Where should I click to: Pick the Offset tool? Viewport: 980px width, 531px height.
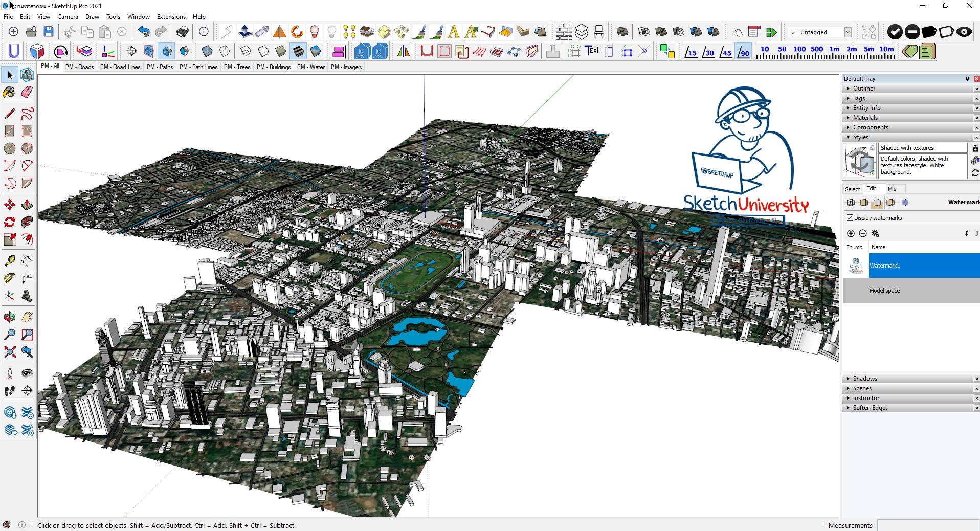27,239
